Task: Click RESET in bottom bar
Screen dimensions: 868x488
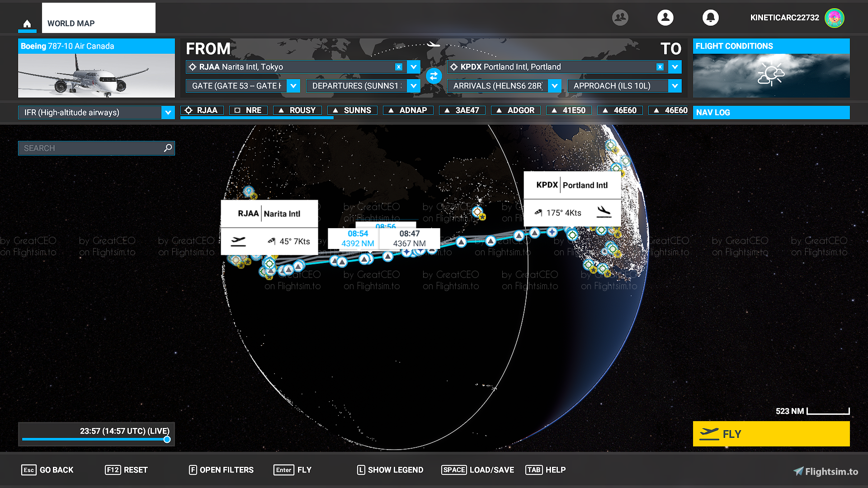Action: 127,470
